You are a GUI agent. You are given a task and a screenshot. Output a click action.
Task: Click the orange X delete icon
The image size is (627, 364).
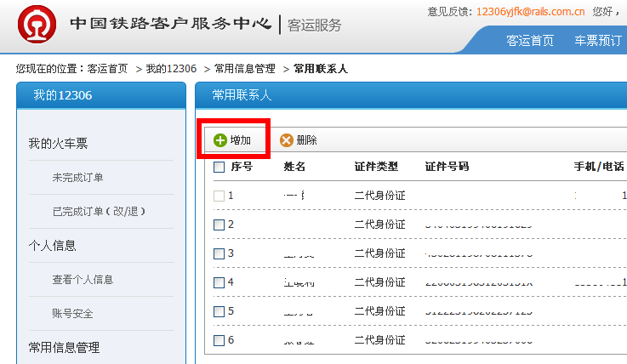pyautogui.click(x=287, y=140)
